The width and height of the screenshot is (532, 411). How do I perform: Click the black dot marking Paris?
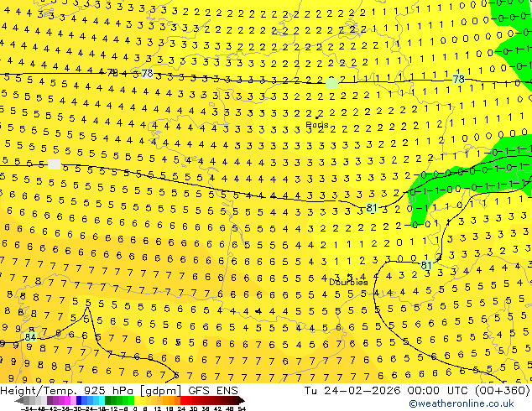point(317,117)
